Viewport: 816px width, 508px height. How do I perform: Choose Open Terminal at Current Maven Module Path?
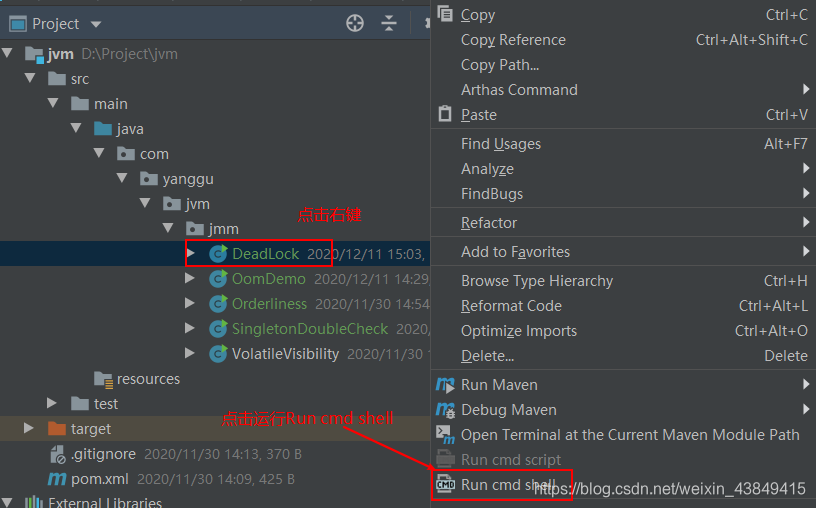[x=623, y=435]
